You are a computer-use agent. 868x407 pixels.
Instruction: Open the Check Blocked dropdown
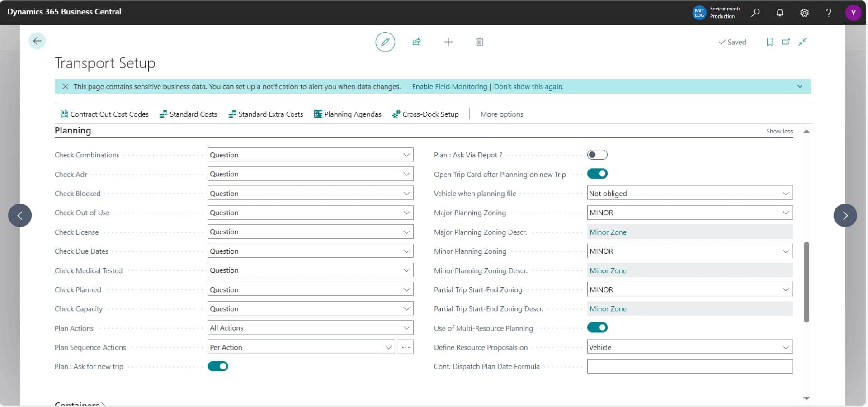tap(310, 193)
